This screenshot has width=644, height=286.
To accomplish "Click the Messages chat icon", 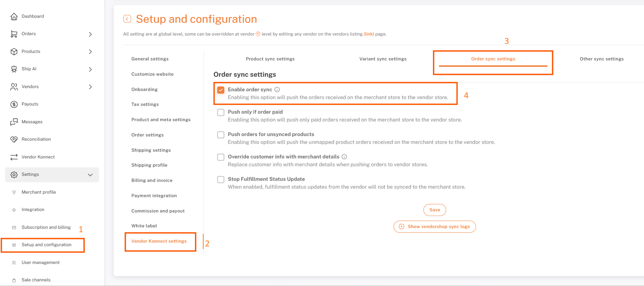I will [14, 122].
